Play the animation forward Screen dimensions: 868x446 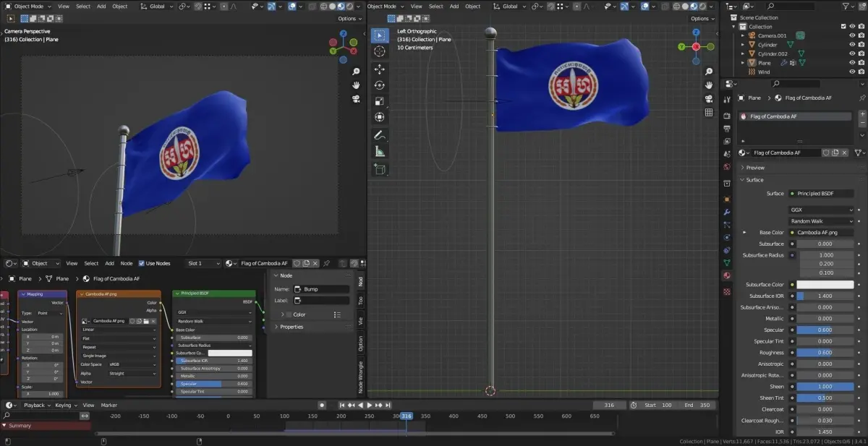click(370, 406)
